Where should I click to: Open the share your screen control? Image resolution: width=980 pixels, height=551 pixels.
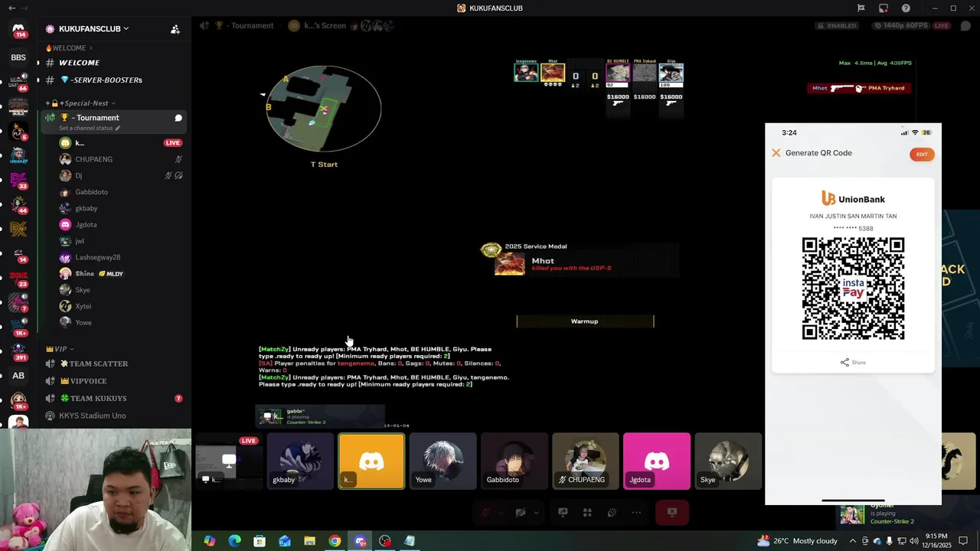(563, 513)
